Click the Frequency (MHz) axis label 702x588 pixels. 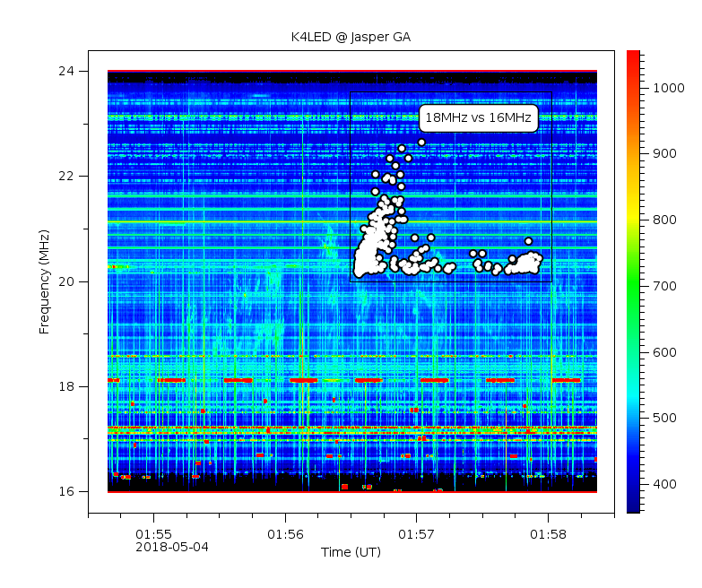pyautogui.click(x=44, y=281)
